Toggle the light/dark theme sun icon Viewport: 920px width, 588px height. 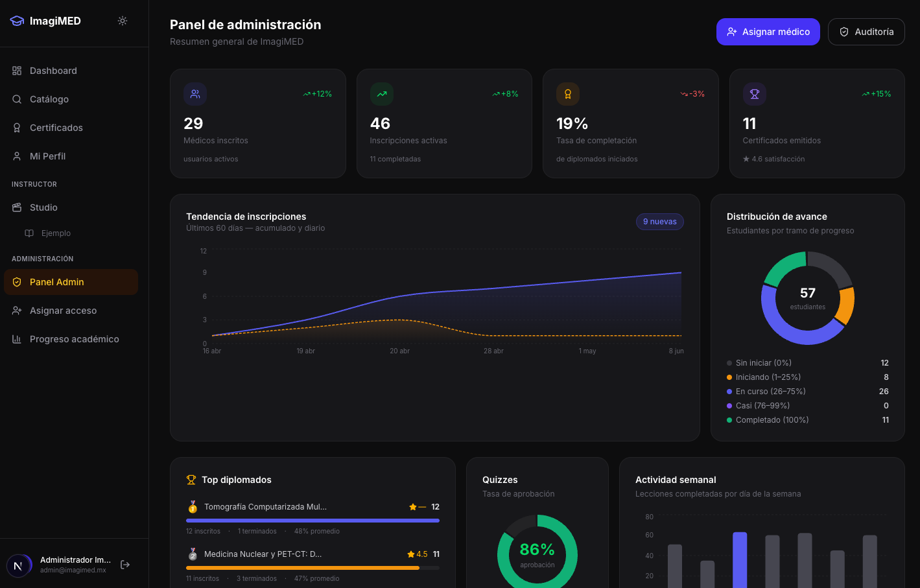click(123, 21)
